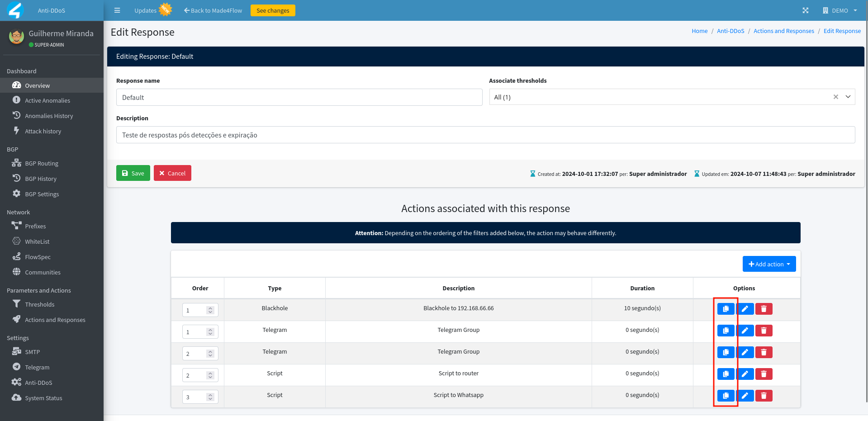Edit the Script to router action
868x421 pixels.
745,374
